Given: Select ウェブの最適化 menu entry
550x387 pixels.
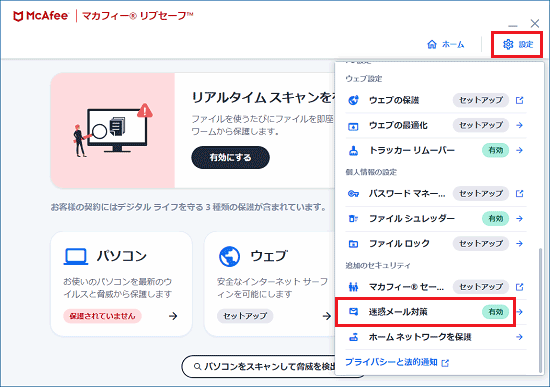Looking at the screenshot, I should pyautogui.click(x=436, y=125).
